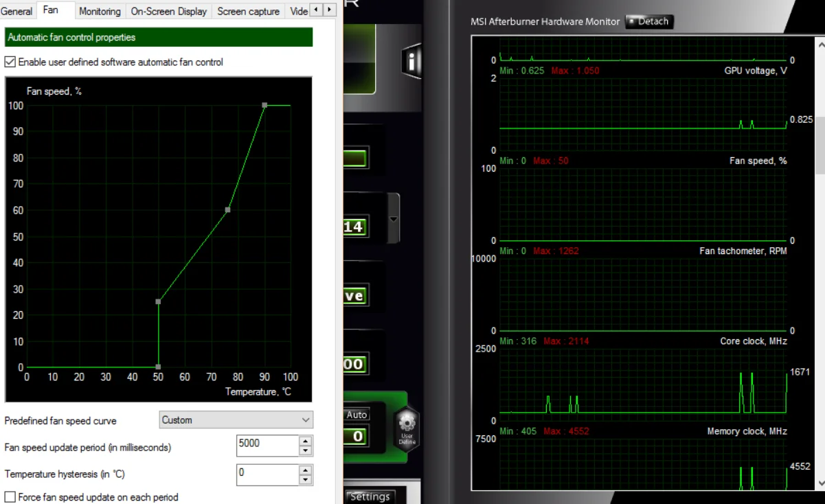Screen dimensions: 825x504
Task: Click the 0.825 GPU voltage reading
Action: tap(801, 119)
